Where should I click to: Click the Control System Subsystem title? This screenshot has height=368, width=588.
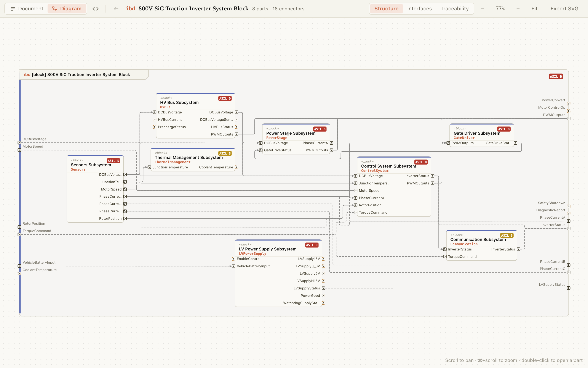(x=388, y=166)
